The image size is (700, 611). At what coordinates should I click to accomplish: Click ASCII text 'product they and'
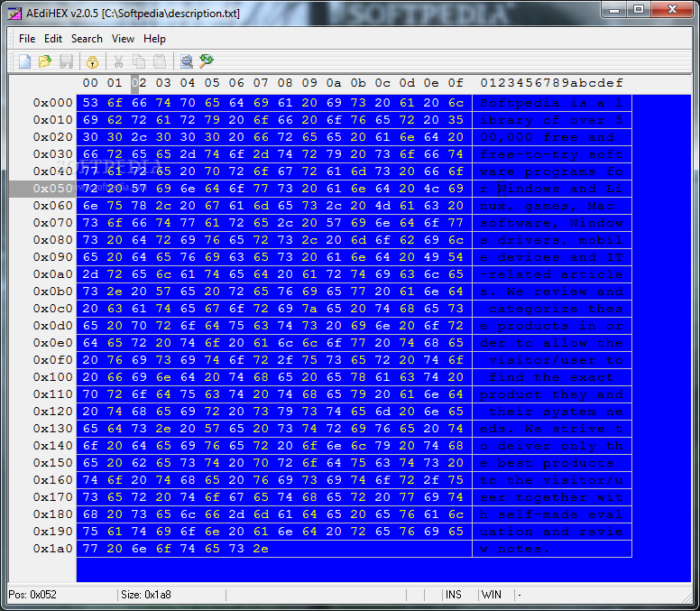[x=551, y=394]
